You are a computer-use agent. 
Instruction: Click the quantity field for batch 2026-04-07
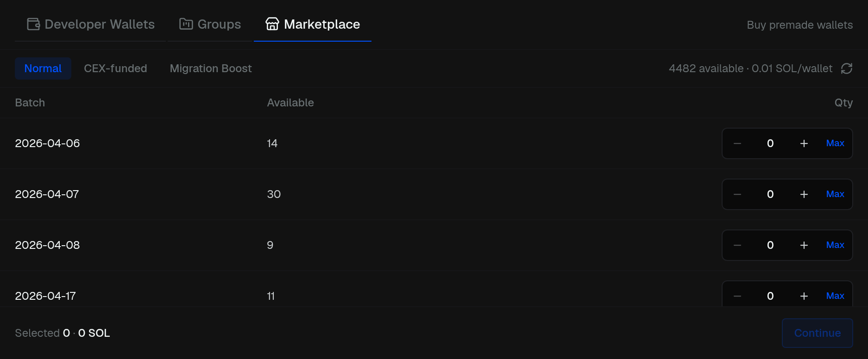point(770,194)
